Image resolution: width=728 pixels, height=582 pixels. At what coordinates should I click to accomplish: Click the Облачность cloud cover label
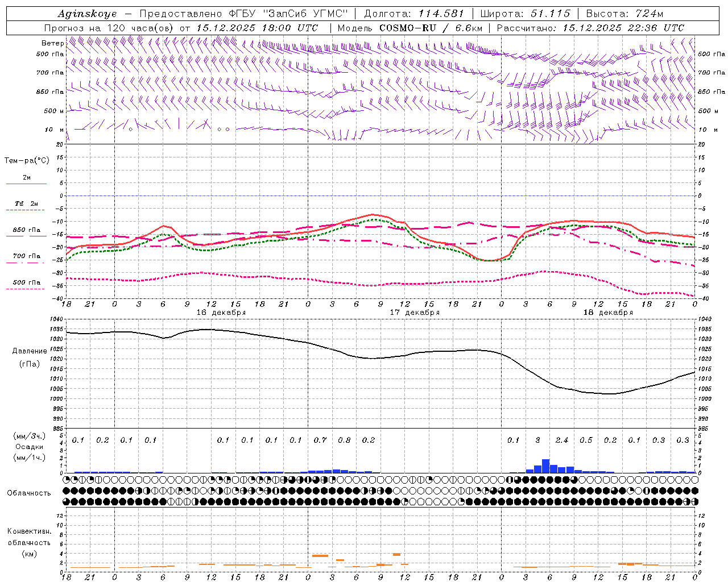[29, 493]
